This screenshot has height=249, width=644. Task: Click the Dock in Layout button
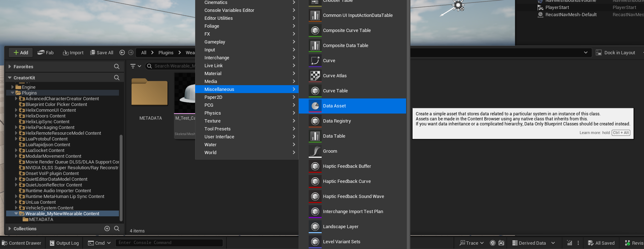pos(616,52)
